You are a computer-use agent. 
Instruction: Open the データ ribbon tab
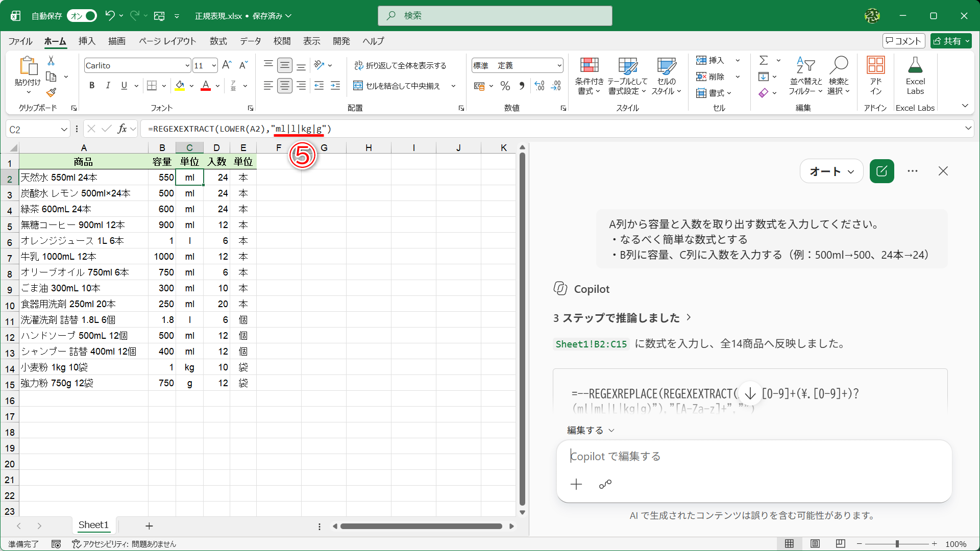click(251, 41)
